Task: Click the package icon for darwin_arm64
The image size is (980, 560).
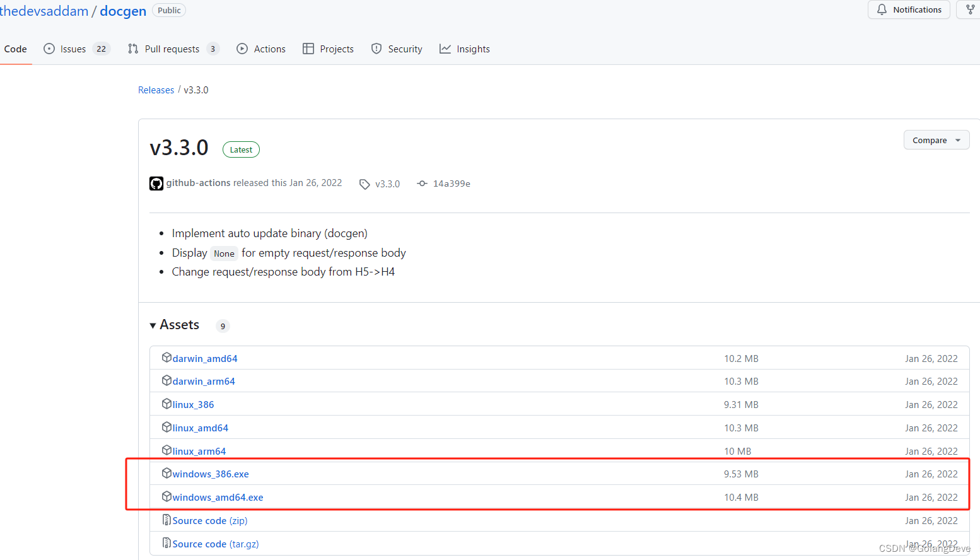Action: point(167,381)
